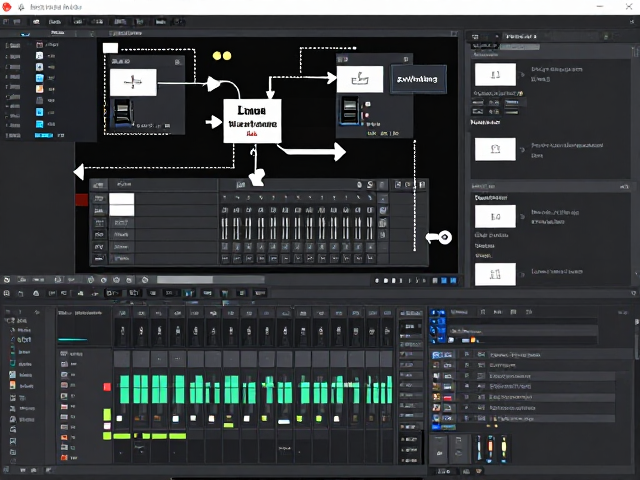Click the white hand pointer icon below center node

(x=257, y=177)
